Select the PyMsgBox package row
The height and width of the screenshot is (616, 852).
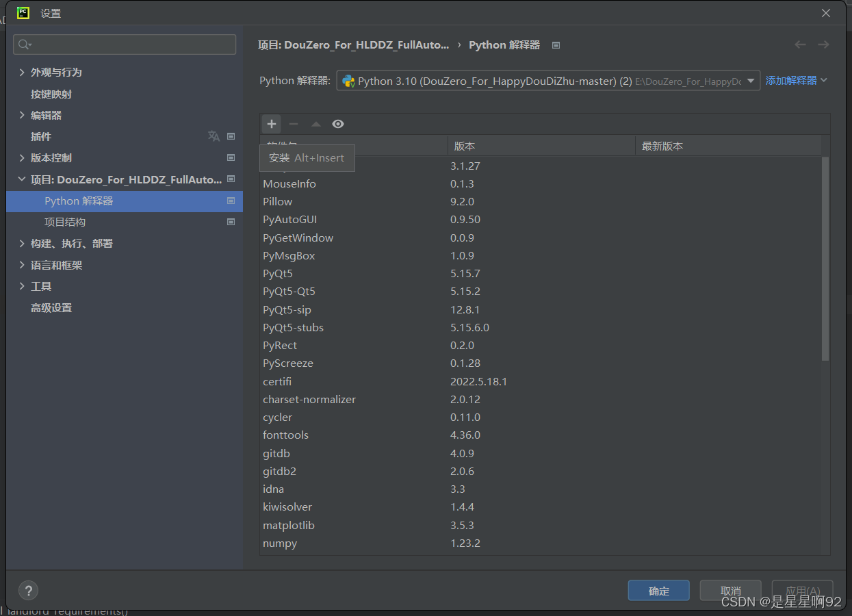click(x=541, y=255)
